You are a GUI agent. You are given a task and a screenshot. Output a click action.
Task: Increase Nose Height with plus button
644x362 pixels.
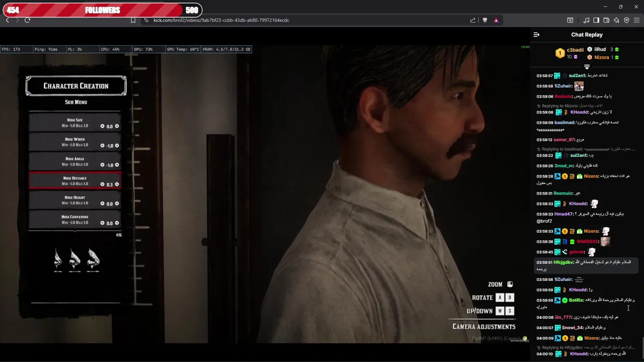(x=117, y=204)
